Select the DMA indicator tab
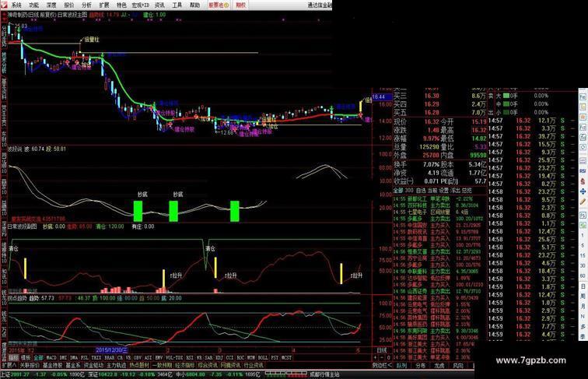The image size is (588, 379). (74, 358)
